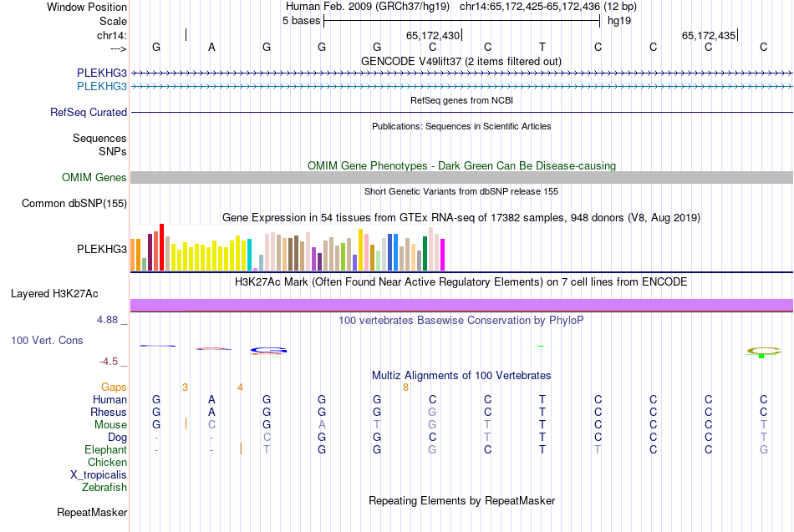The image size is (794, 532).
Task: Click the chr14:65,172,425-65,172,436 (12 bp) position text
Action: pyautogui.click(x=548, y=7)
